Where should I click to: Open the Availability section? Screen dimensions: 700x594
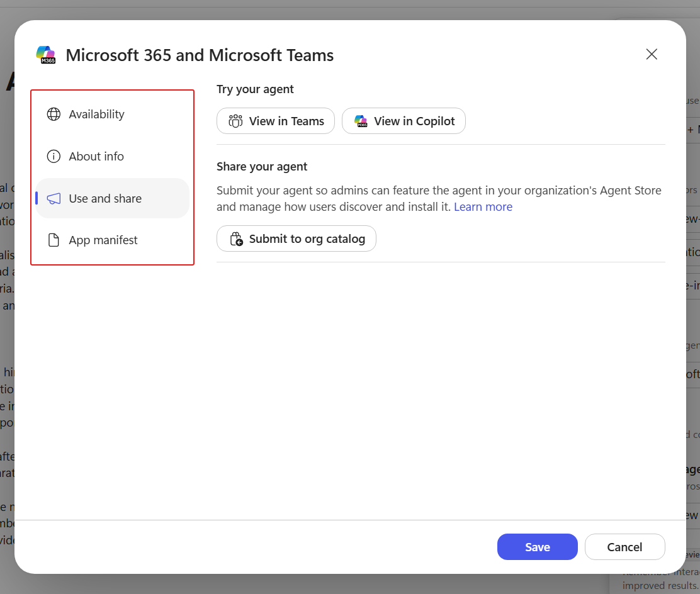click(x=113, y=115)
